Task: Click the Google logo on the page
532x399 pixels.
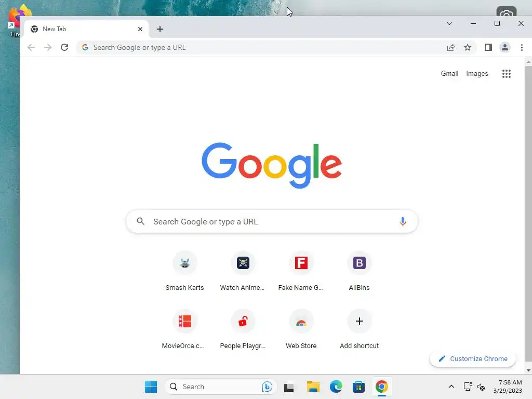Action: click(272, 165)
